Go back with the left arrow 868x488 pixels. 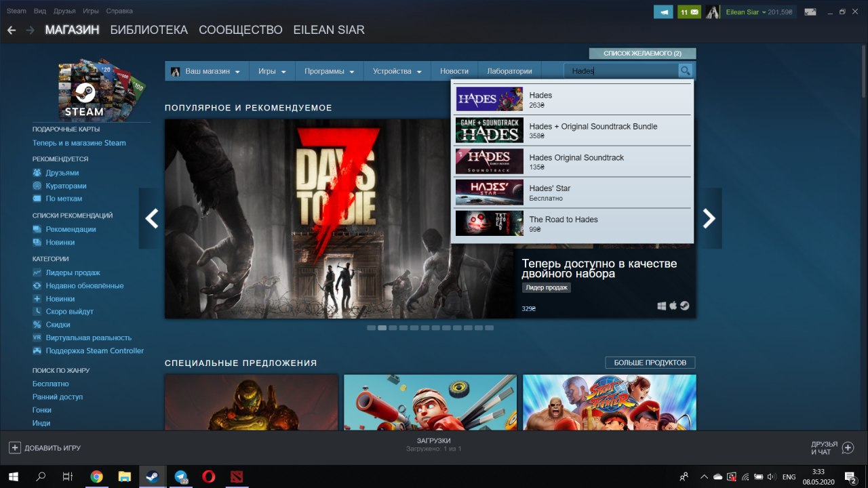point(11,30)
